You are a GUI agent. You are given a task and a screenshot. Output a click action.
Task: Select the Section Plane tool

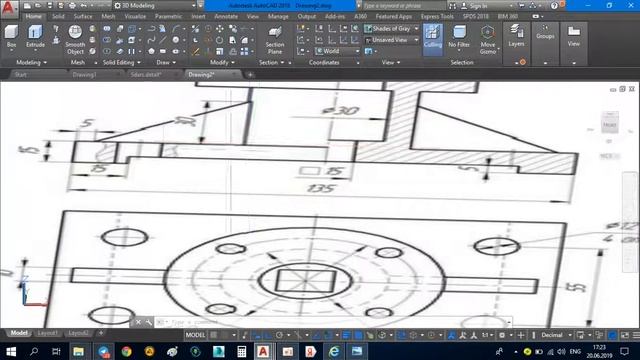[x=275, y=40]
